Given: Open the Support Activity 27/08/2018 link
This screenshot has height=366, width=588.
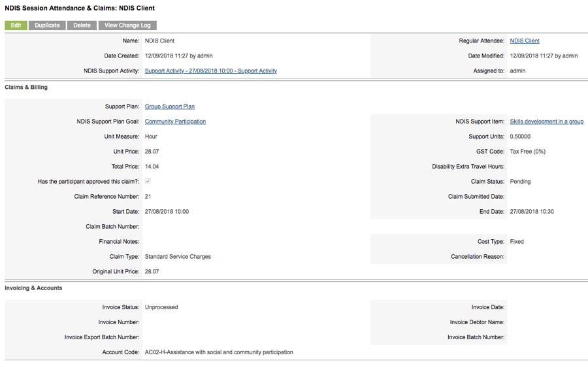Looking at the screenshot, I should click(x=211, y=71).
